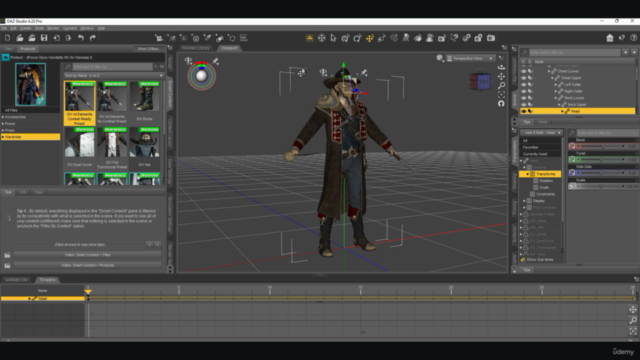Image resolution: width=640 pixels, height=360 pixels.
Task: Toggle visibility eye for Right Collar node
Action: click(524, 91)
